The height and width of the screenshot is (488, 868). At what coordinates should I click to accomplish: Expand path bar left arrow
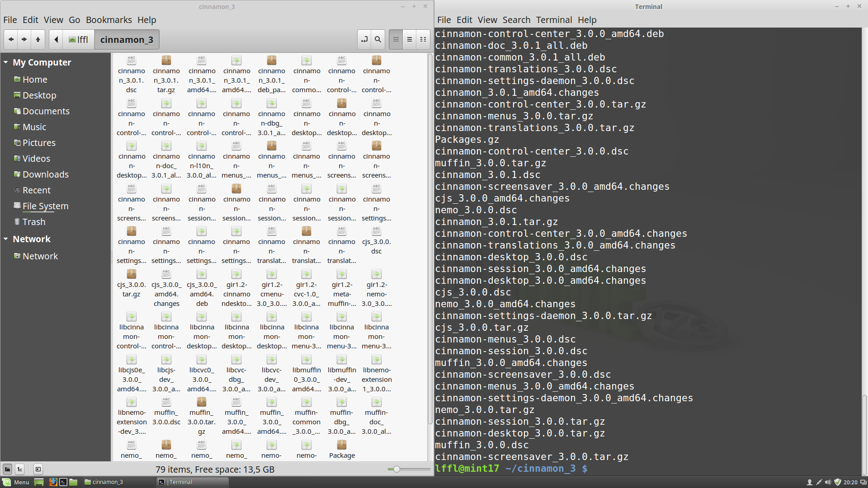point(56,40)
